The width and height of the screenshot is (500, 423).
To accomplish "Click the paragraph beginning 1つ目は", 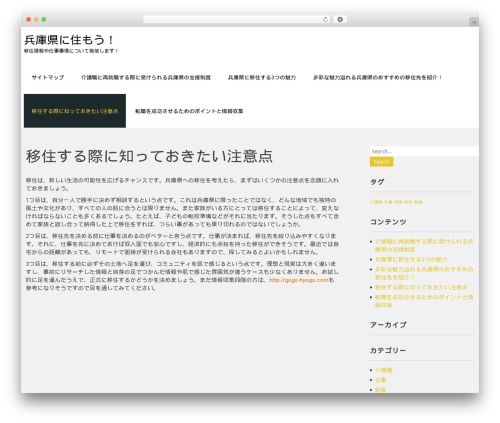I will (x=182, y=212).
